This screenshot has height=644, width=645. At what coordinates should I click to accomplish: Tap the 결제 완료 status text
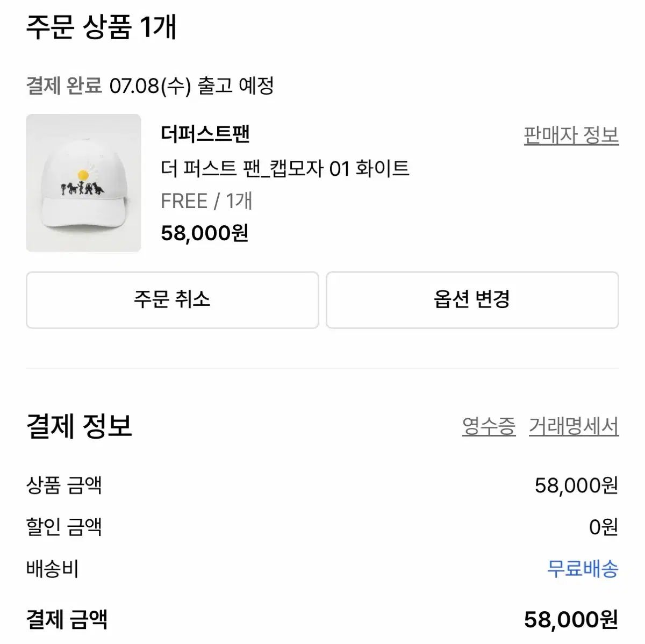point(64,85)
